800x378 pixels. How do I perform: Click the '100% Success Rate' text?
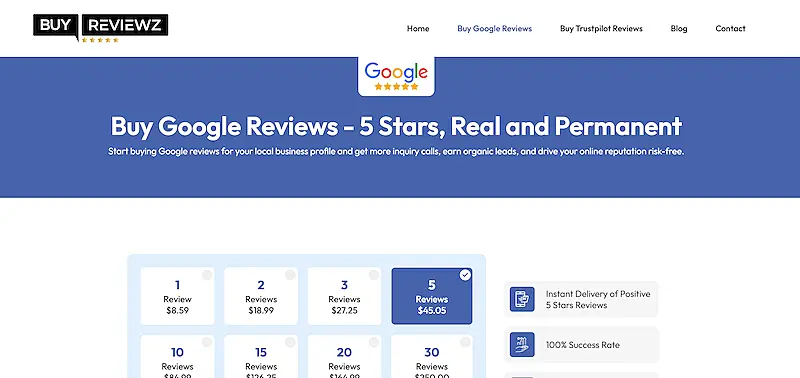pyautogui.click(x=583, y=345)
